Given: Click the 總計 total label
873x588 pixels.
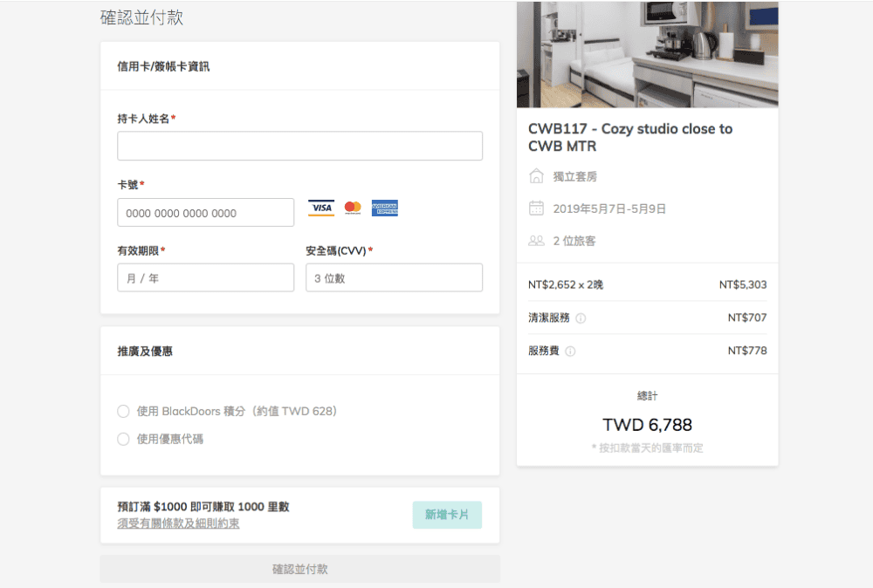Looking at the screenshot, I should [x=648, y=395].
